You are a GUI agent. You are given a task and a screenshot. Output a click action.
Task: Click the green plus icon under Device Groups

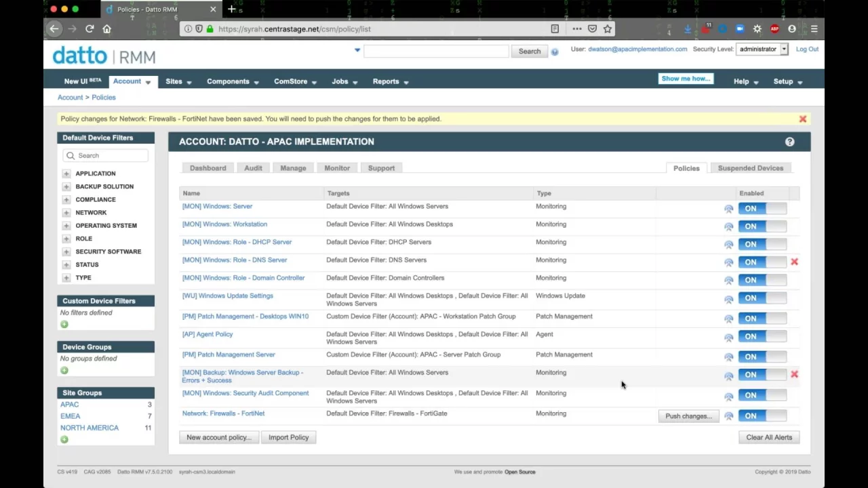pos(64,370)
